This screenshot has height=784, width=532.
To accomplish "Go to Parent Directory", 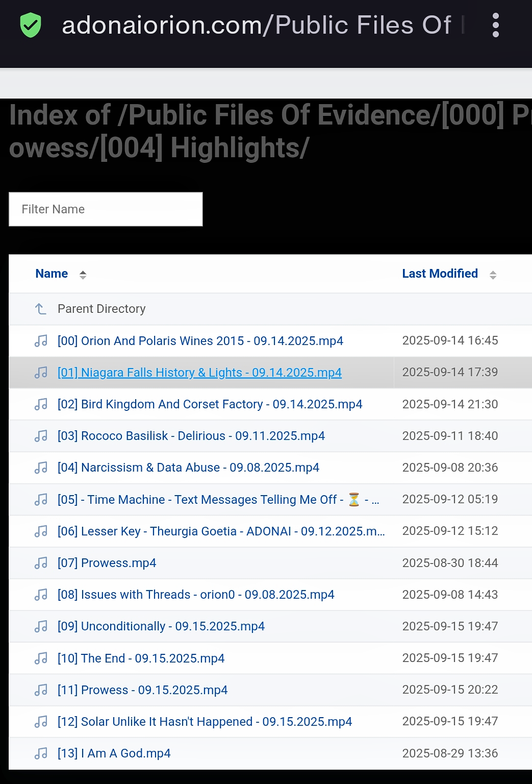I will click(102, 309).
